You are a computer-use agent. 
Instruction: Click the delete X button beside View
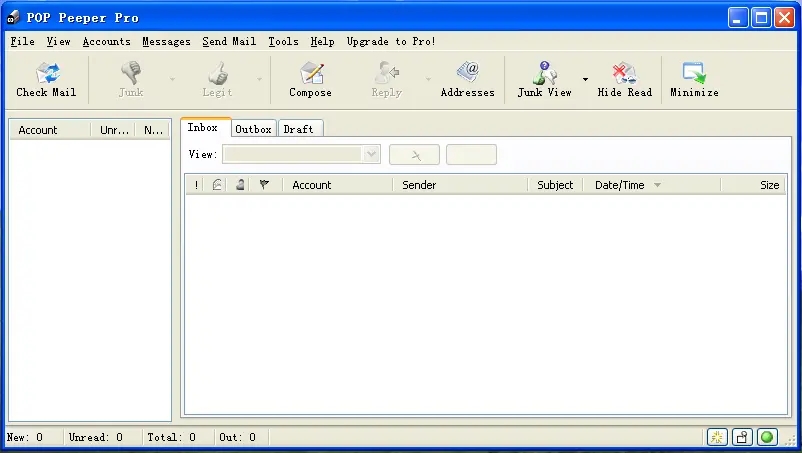tap(414, 155)
